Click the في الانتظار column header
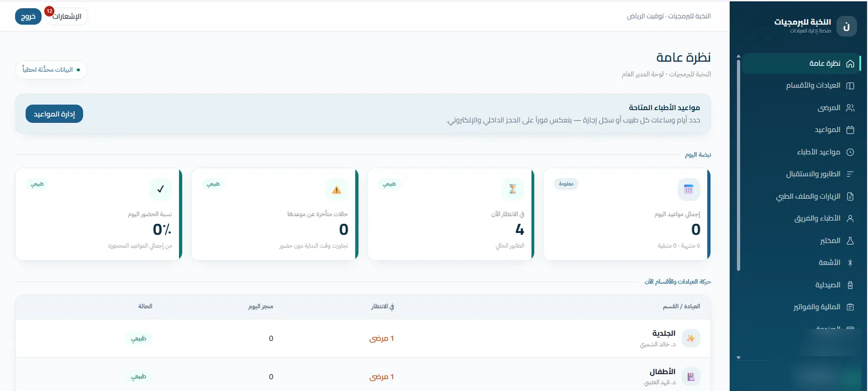868x391 pixels. tap(382, 306)
